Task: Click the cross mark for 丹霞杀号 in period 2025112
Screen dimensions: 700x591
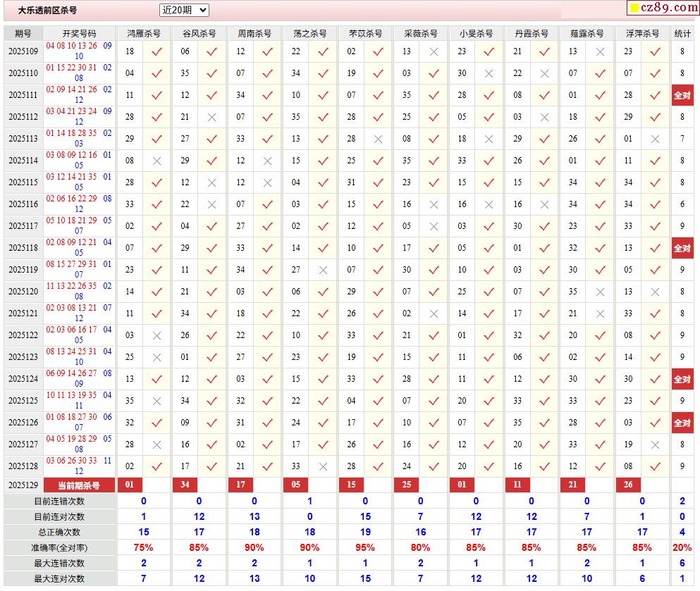Action: pos(544,117)
